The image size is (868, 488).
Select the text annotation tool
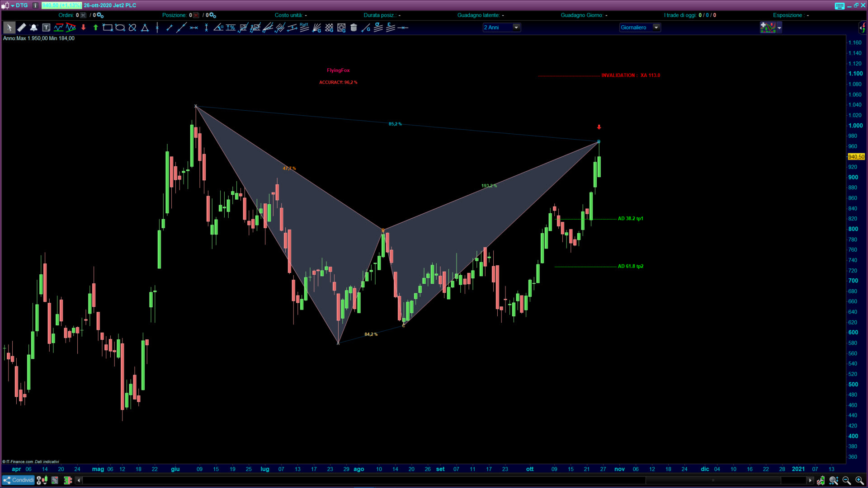(46, 28)
